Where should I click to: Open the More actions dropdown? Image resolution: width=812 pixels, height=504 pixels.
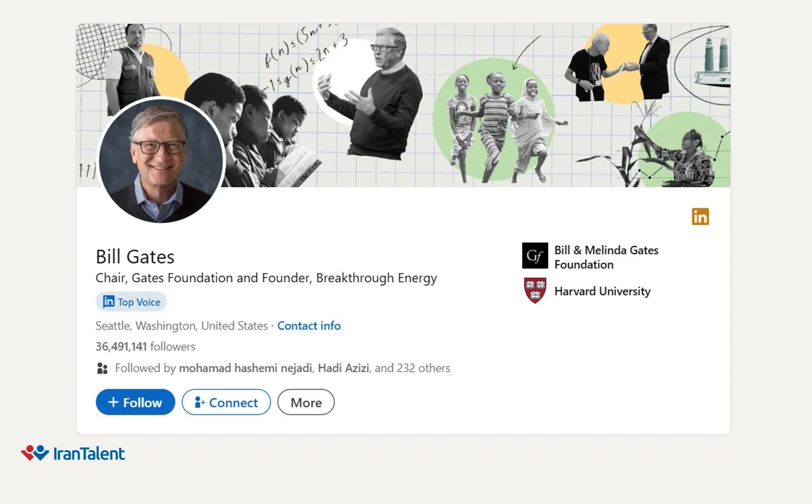click(306, 402)
